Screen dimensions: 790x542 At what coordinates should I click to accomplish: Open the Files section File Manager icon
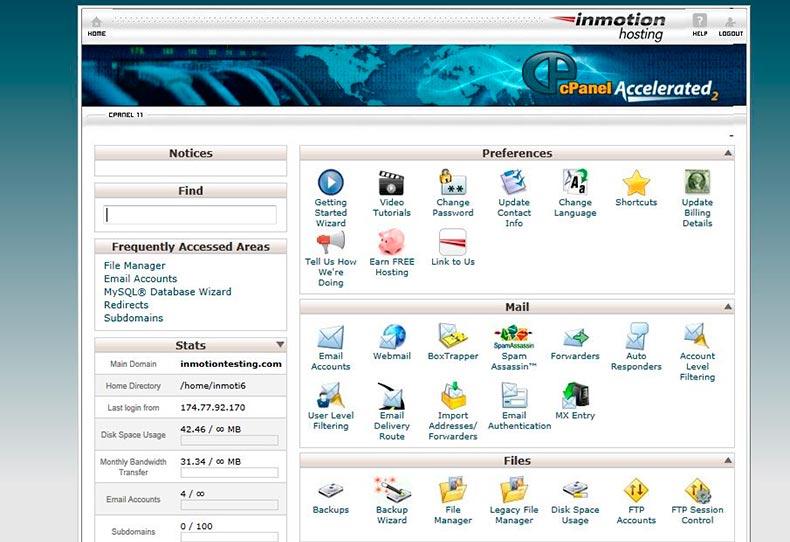(452, 490)
